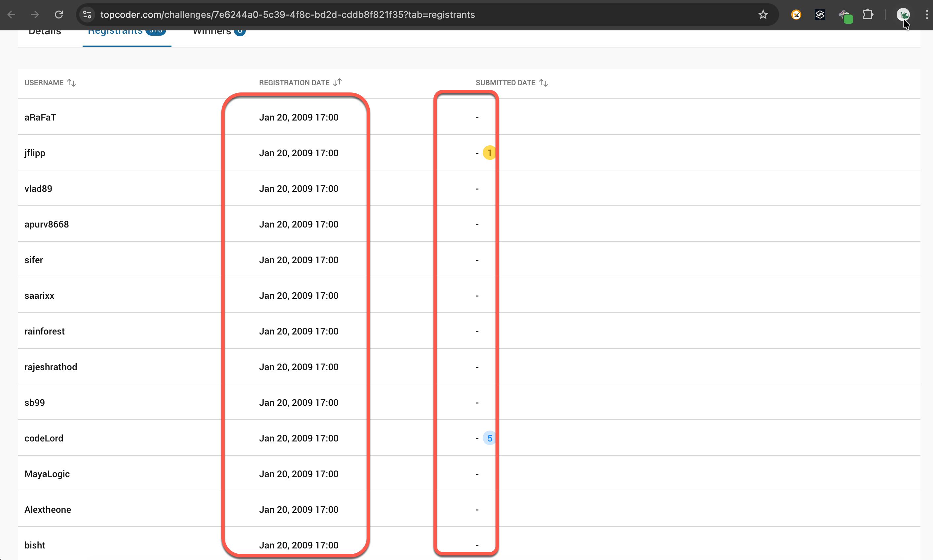The width and height of the screenshot is (933, 560).
Task: View site information icon in address bar
Action: click(87, 15)
